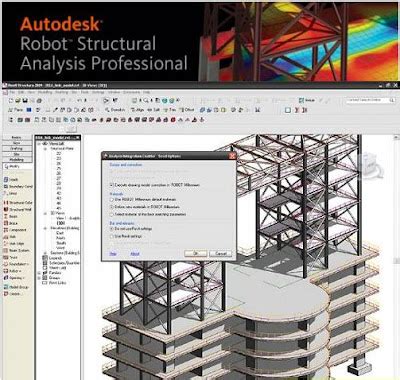Image resolution: width=400 pixels, height=380 pixels.
Task: Switch to the Site design bar tab
Action: click(x=17, y=154)
